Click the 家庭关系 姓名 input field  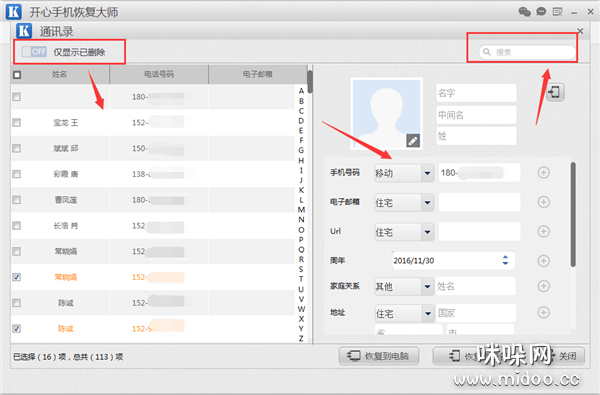(x=475, y=286)
